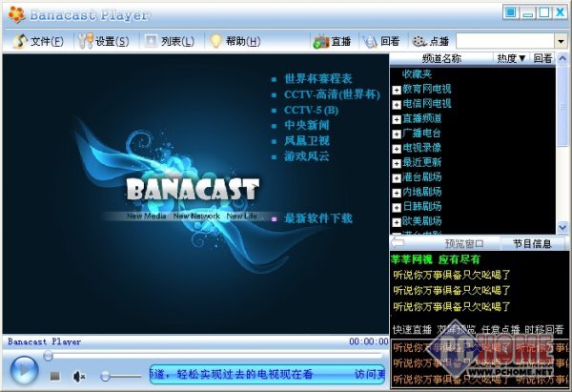The width and height of the screenshot is (572, 392).
Task: Open the 设置(S) settings menu
Action: tap(104, 41)
